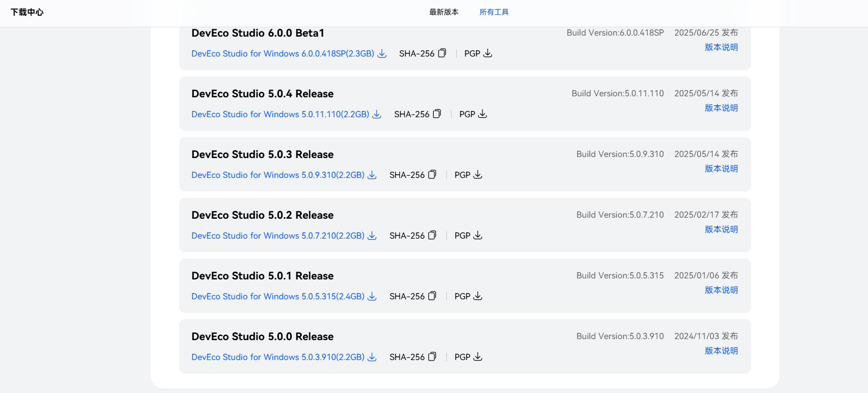Screen dimensions: 868x393
Task: Copy SHA-256 for DevEco Studio 5.0.1 Release
Action: pos(432,296)
